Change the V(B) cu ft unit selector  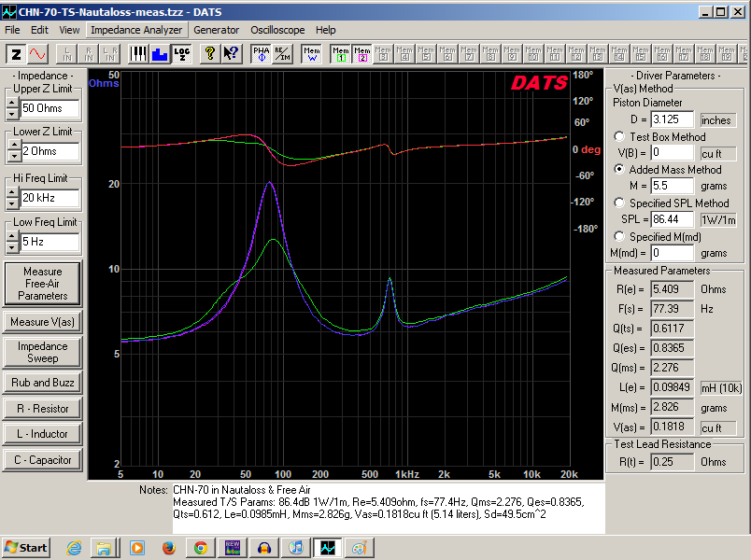[717, 154]
